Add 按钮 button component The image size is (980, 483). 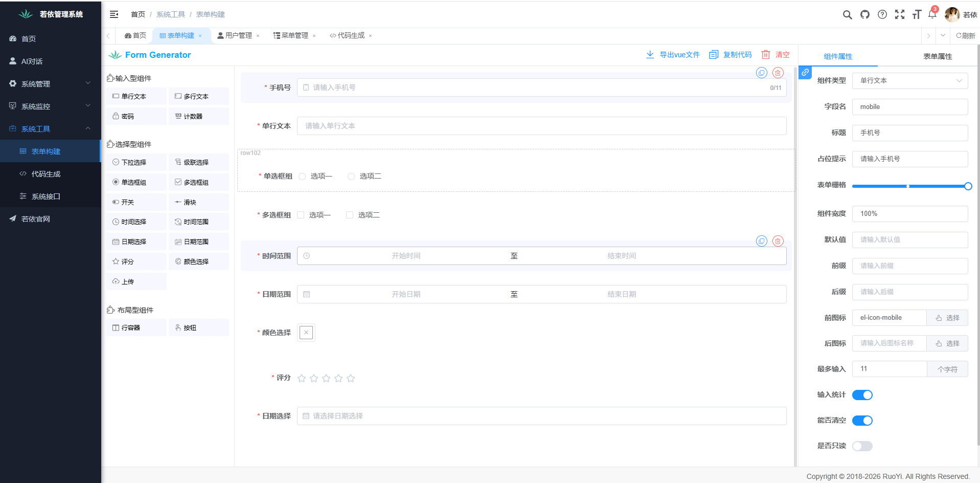tap(199, 327)
